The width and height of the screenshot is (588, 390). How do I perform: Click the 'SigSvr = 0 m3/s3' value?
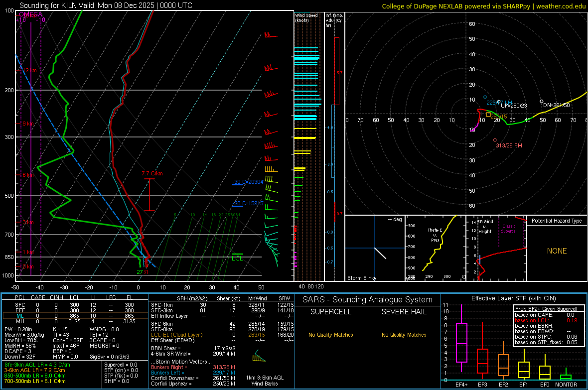point(110,357)
